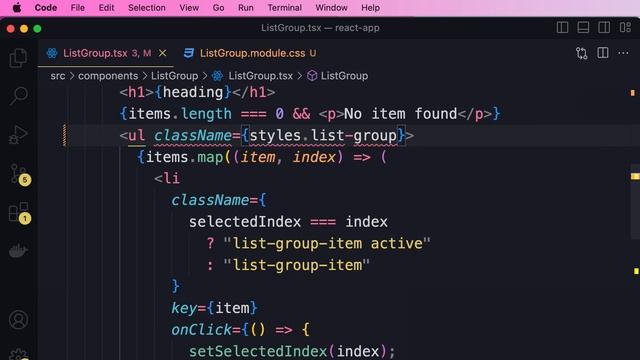Screen dimensions: 640x360
Task: Toggle the bottom panel layout icon
Action: coord(583,27)
